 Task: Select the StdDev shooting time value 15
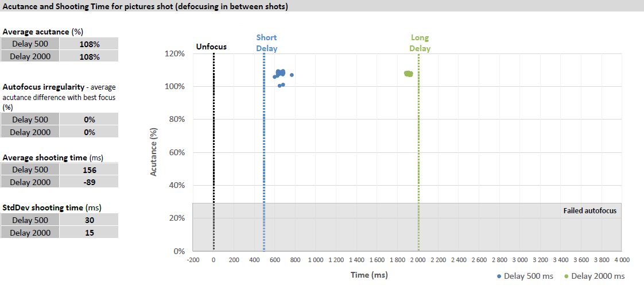coord(89,233)
